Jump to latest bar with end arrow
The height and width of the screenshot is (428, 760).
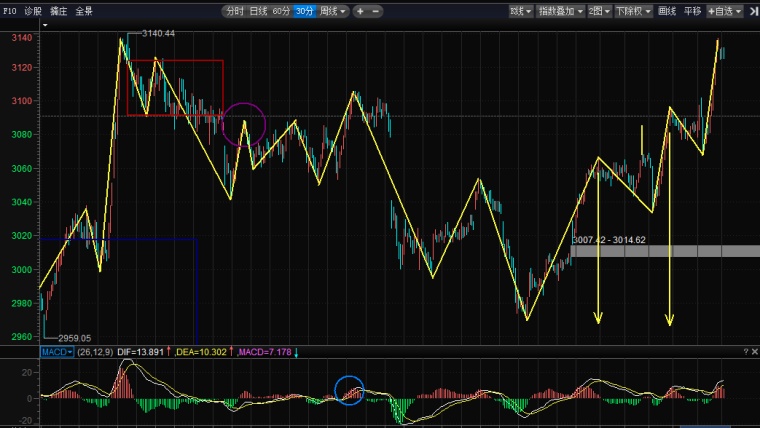click(x=754, y=11)
